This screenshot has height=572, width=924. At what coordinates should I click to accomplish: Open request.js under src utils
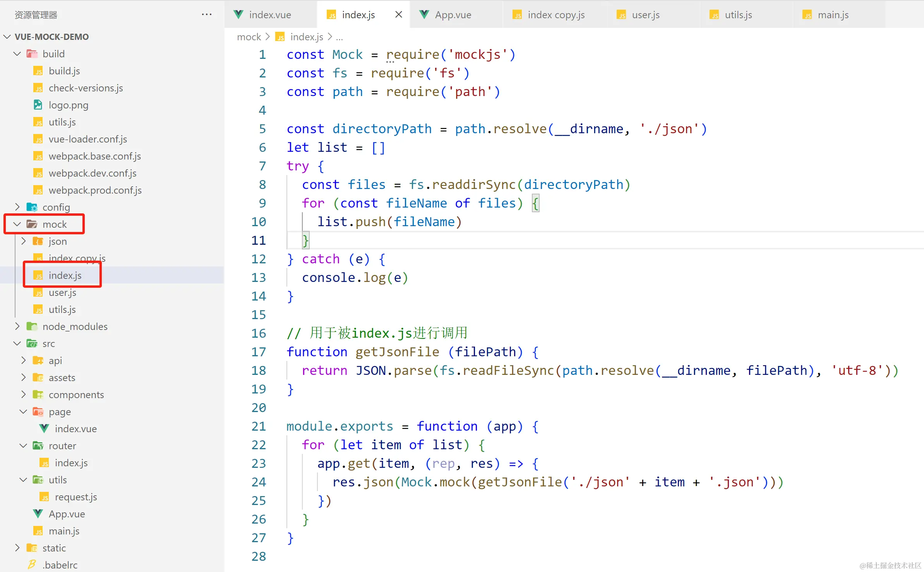coord(76,497)
